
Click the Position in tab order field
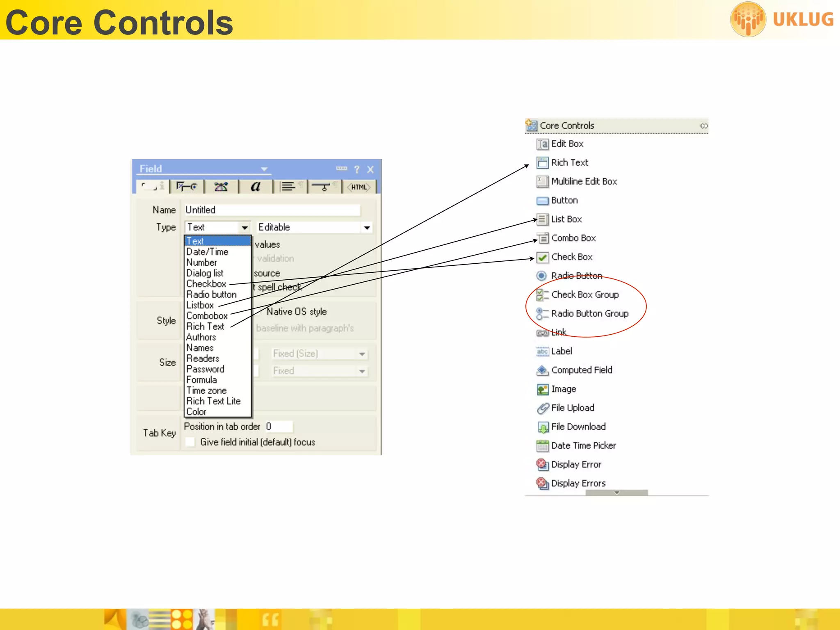point(278,427)
